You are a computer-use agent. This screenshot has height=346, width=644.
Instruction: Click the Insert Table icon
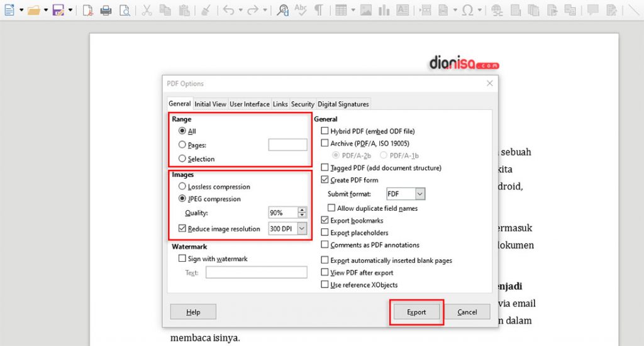tap(341, 9)
